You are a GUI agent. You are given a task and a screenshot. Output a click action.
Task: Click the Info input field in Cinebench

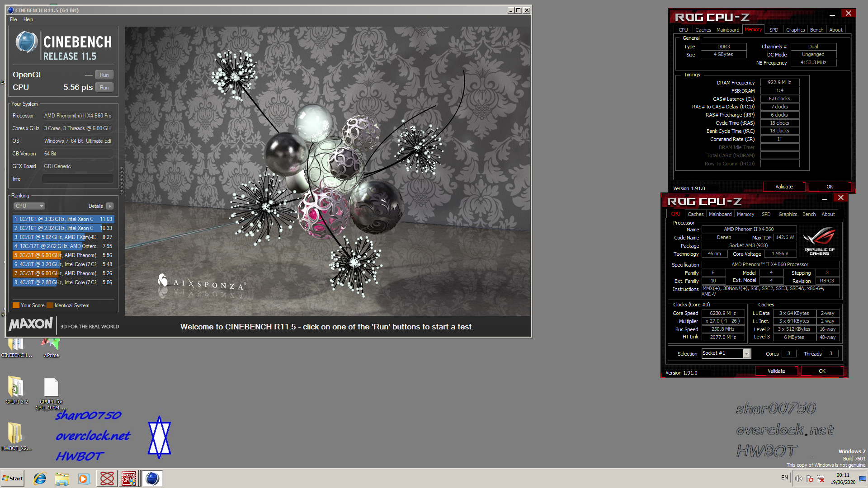pyautogui.click(x=77, y=179)
